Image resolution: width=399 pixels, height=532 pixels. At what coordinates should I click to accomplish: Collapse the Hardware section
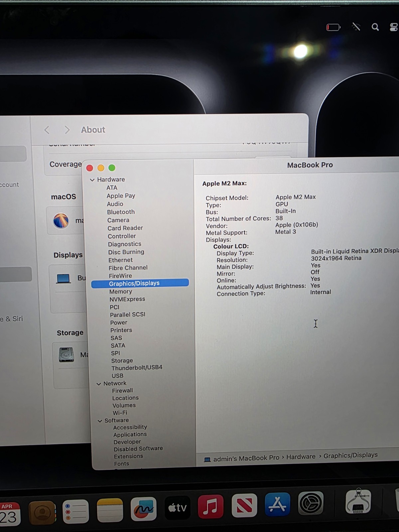pos(92,180)
